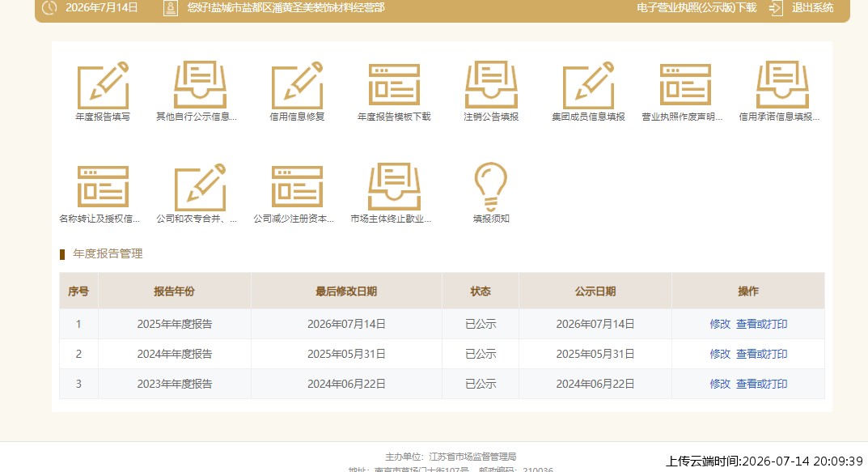This screenshot has height=472, width=868.
Task: Click the 退出系统 link
Action: click(x=812, y=8)
